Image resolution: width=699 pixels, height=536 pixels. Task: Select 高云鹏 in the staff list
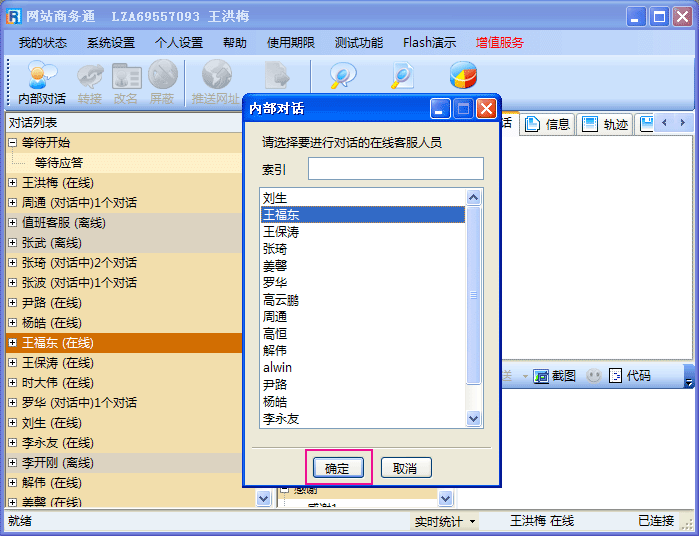click(281, 300)
